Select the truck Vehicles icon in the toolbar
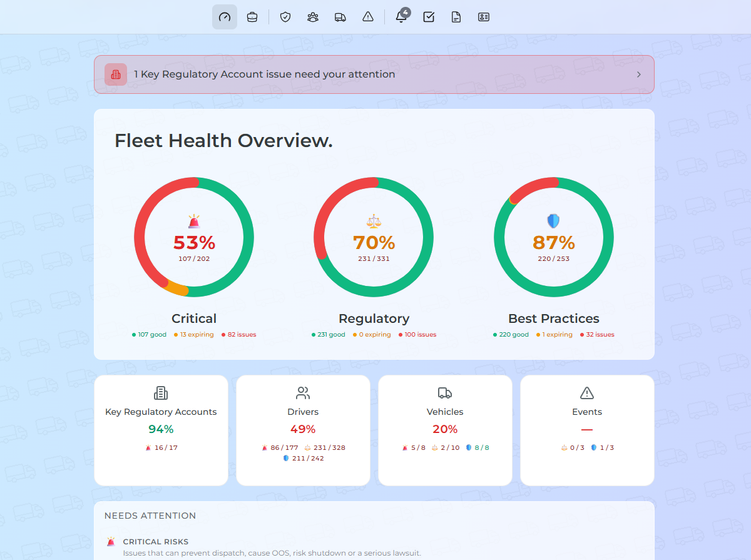Image resolution: width=751 pixels, height=560 pixels. (x=340, y=17)
